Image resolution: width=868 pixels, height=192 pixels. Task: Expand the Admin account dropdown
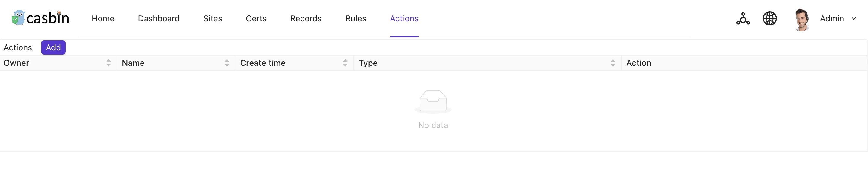click(x=832, y=19)
